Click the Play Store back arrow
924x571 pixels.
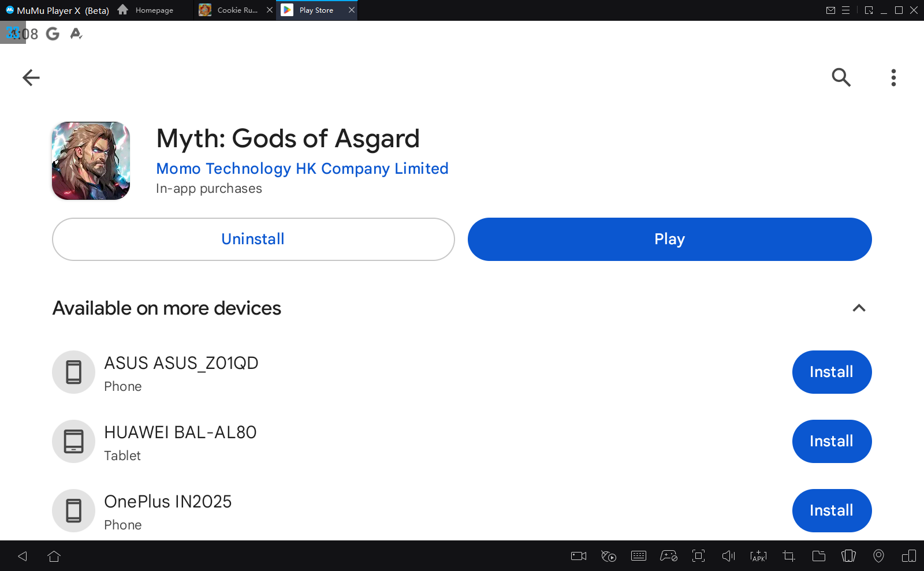[x=31, y=77]
